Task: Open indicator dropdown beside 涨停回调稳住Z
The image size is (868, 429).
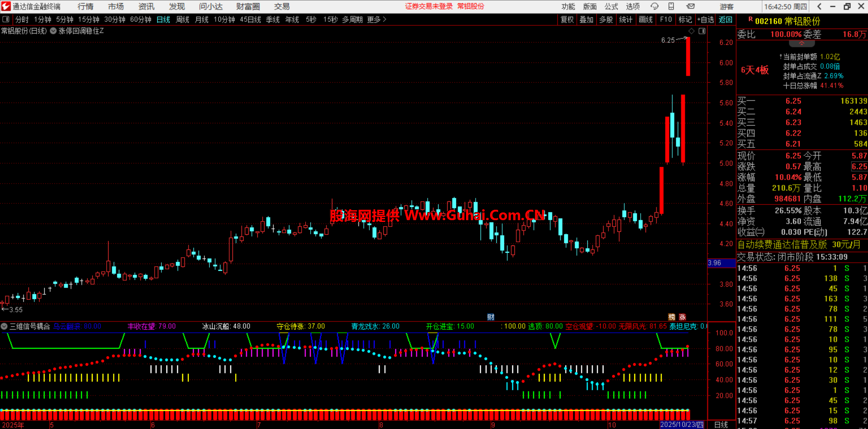Action: click(53, 31)
